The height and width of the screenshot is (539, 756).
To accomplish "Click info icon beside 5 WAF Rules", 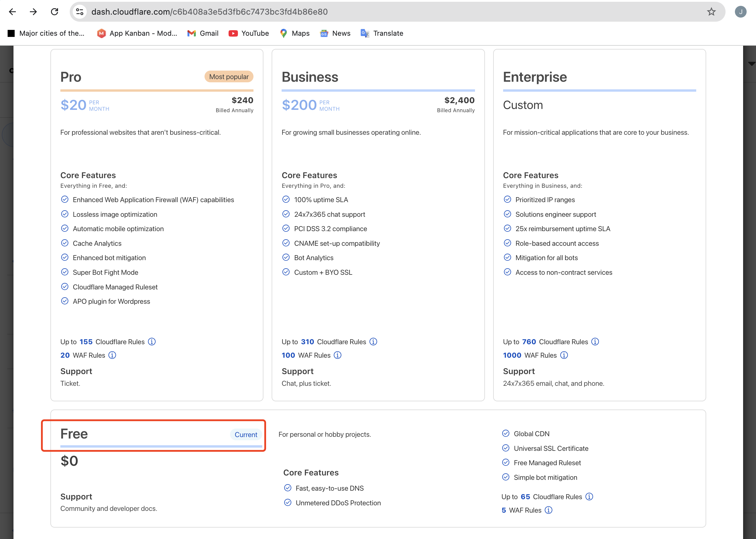I will 549,510.
